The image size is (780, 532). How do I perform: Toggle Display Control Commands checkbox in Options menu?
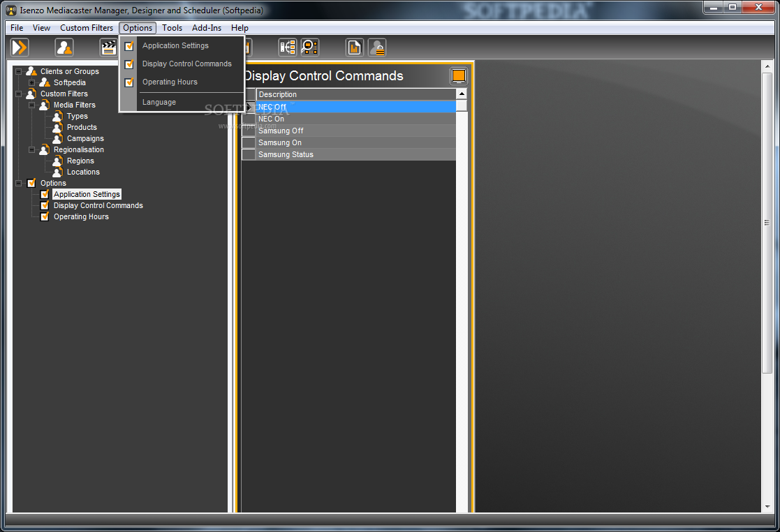pyautogui.click(x=129, y=64)
